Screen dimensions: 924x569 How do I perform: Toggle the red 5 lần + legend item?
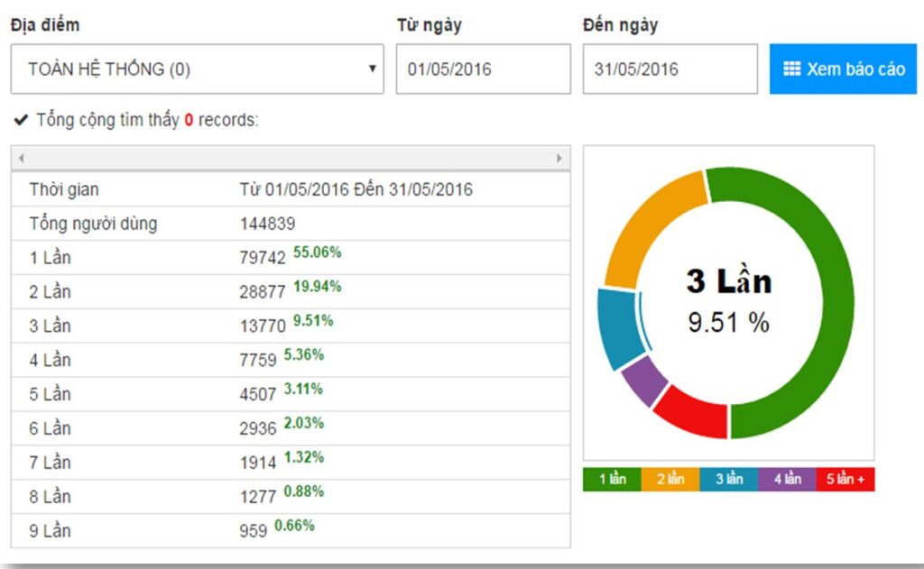tap(845, 480)
